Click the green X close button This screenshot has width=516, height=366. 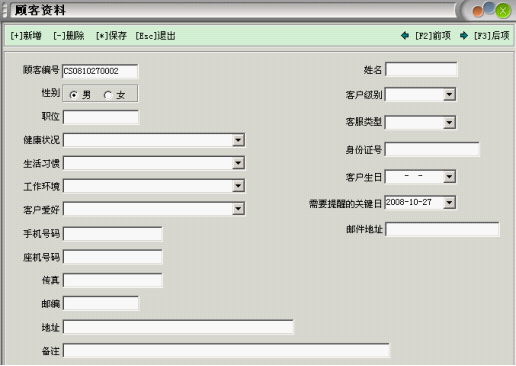tap(503, 11)
